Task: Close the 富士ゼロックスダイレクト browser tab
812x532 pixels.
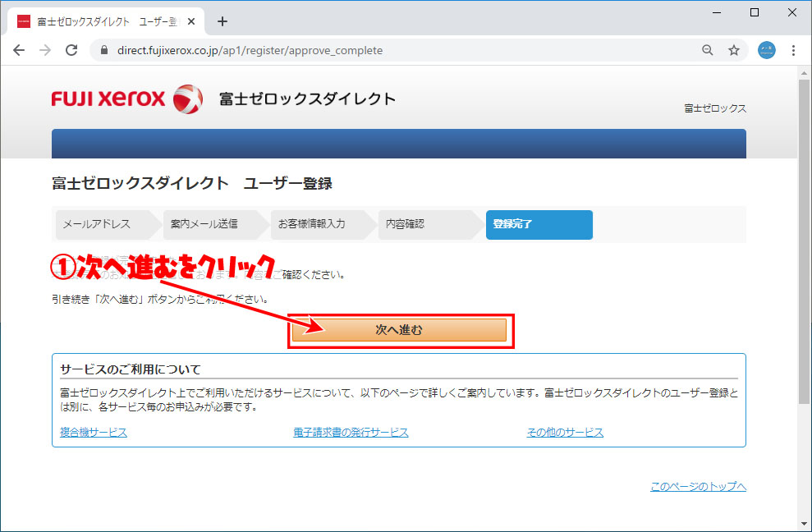Action: (x=191, y=21)
